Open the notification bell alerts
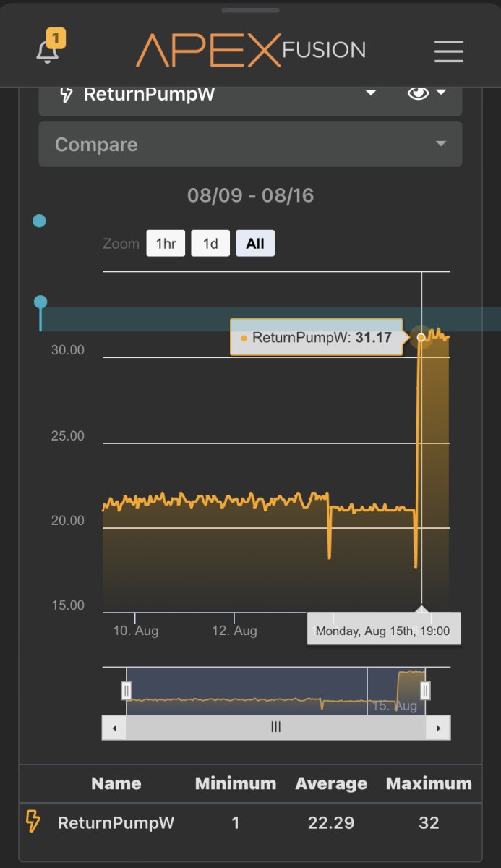The height and width of the screenshot is (868, 501). [x=48, y=50]
